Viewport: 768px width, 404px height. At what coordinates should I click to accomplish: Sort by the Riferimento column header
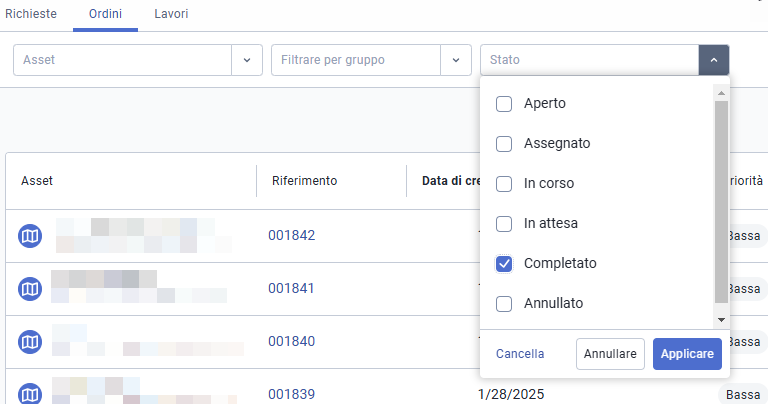tap(305, 181)
